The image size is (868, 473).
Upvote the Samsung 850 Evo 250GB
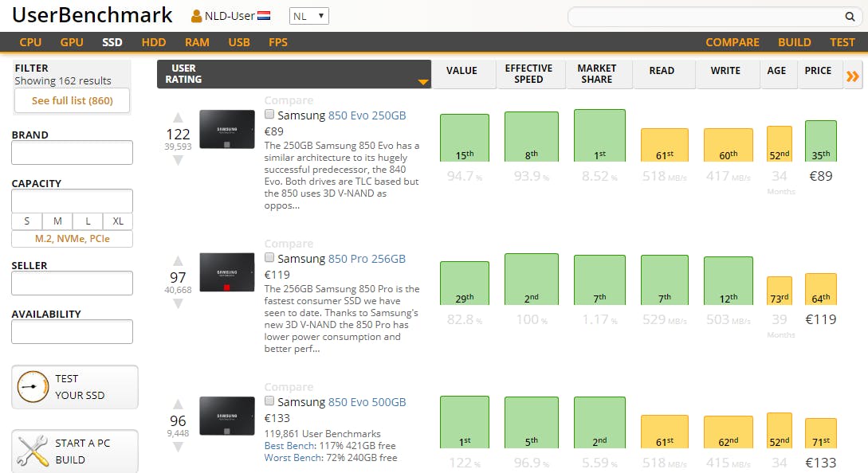click(x=178, y=117)
